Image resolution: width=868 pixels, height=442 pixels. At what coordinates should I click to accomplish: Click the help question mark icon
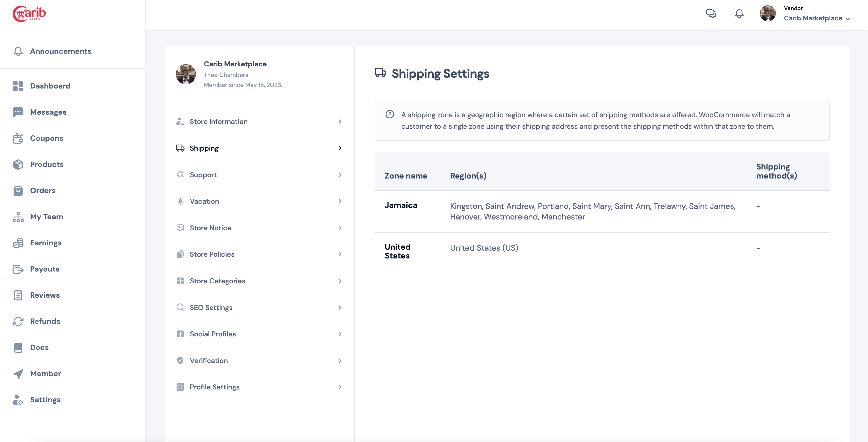[x=390, y=114]
